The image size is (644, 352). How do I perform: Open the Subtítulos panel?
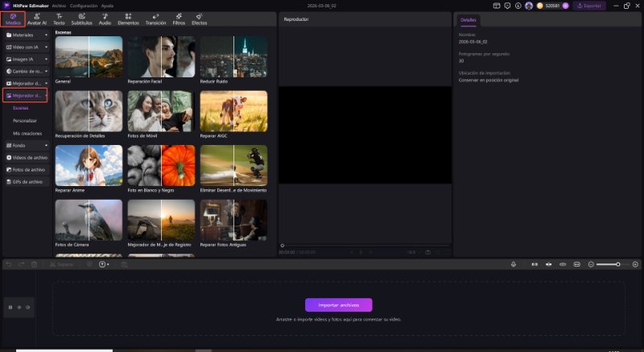[81, 19]
